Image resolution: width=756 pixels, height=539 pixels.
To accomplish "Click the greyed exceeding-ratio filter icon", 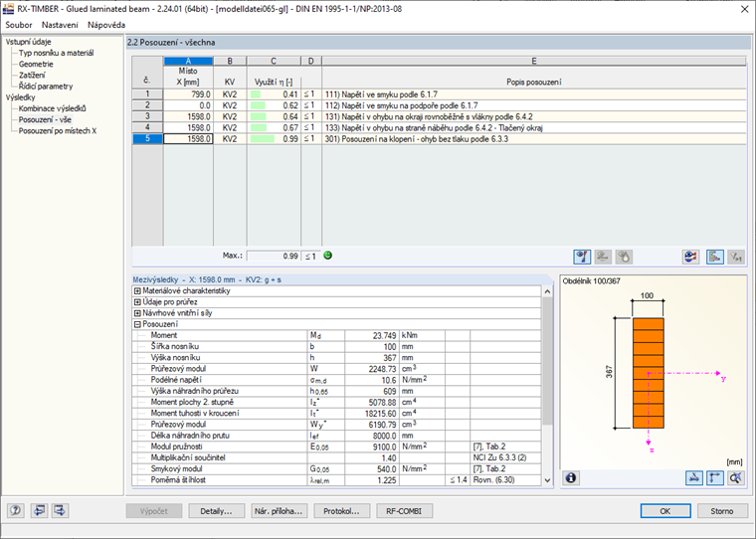I will click(x=736, y=257).
